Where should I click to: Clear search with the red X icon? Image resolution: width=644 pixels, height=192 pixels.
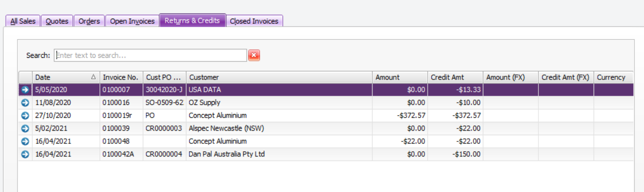254,55
